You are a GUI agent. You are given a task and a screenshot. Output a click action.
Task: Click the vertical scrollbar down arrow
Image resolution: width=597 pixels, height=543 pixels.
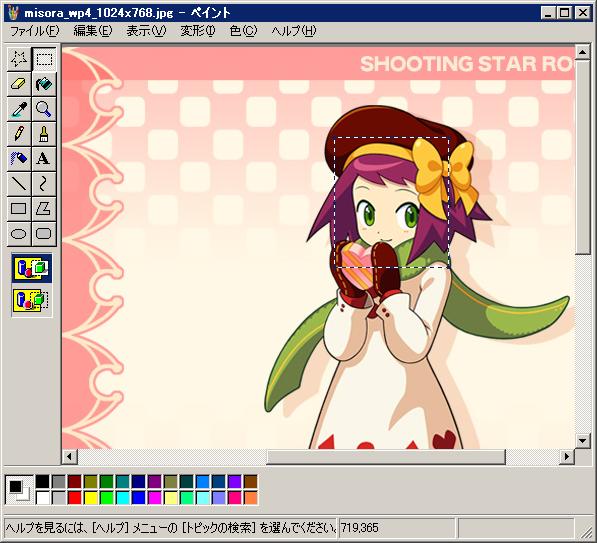(x=583, y=441)
